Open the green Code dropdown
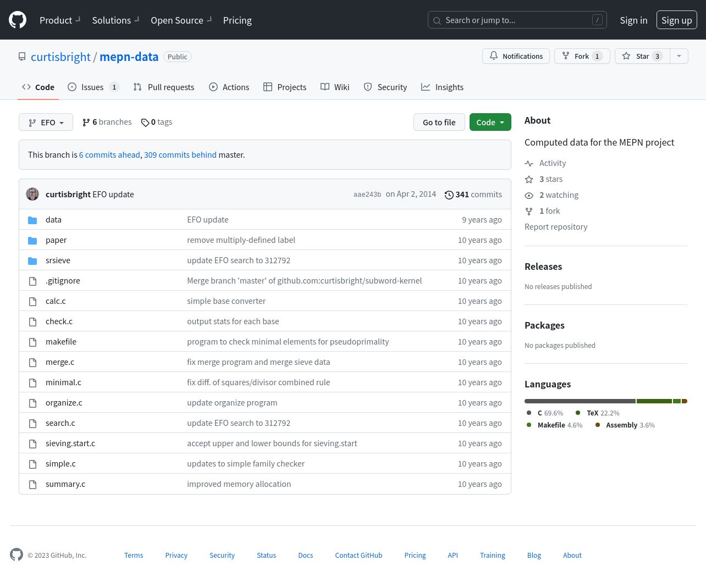 click(x=490, y=122)
